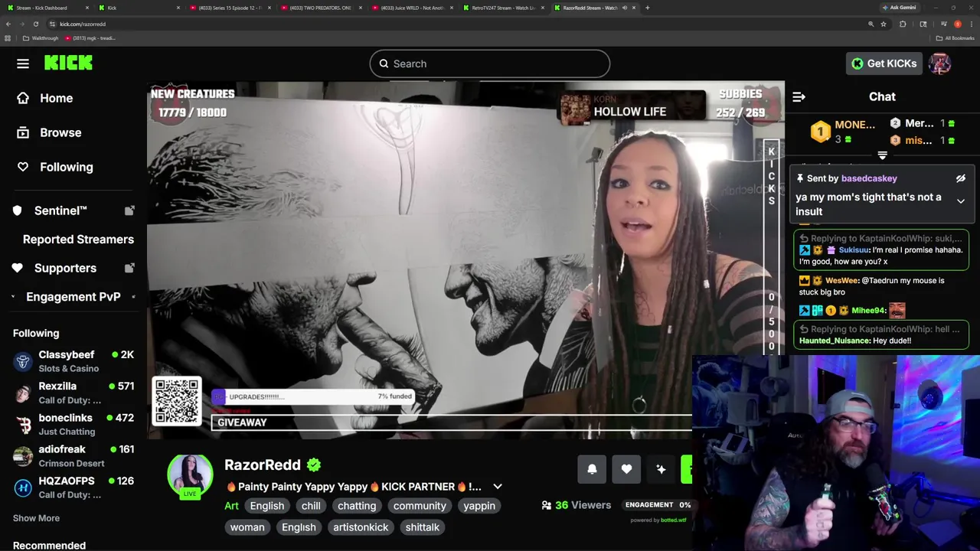Bookmark this page with the star icon
980x551 pixels.
(883, 24)
